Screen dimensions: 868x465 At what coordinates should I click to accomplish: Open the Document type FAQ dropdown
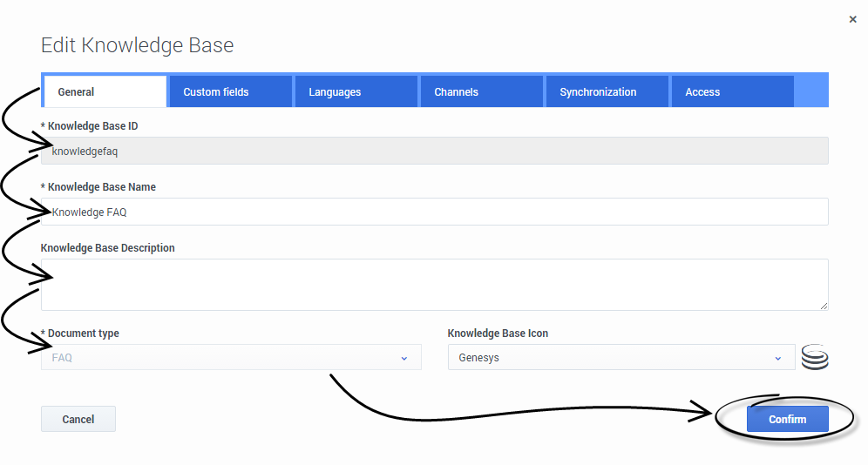point(230,358)
